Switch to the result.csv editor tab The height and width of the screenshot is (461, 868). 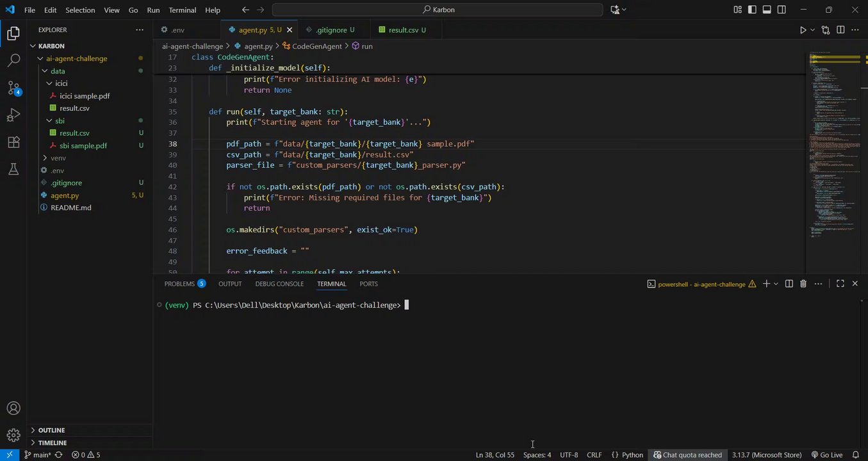(407, 30)
